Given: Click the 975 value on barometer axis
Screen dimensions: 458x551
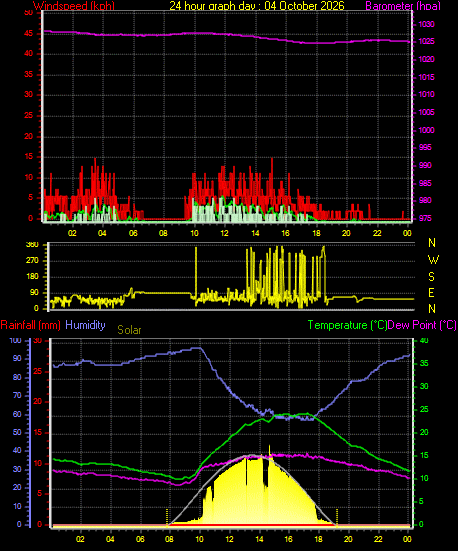Looking at the screenshot, I should pyautogui.click(x=425, y=218).
